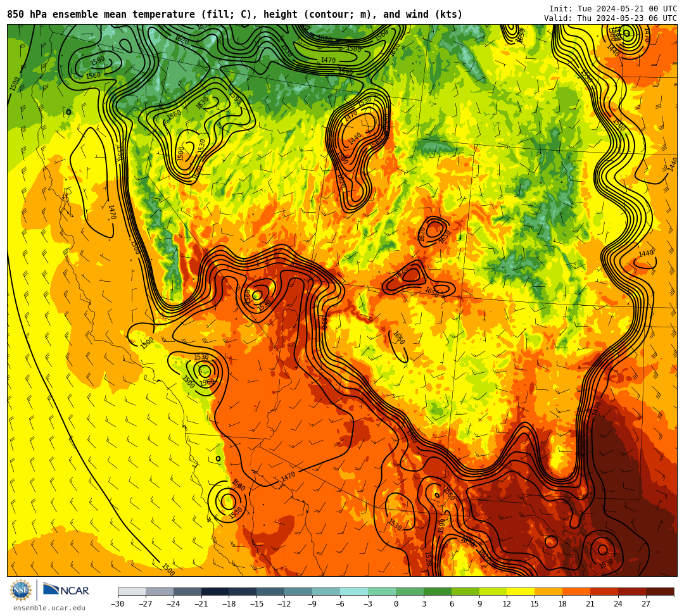Click the 9 colorbar tick label
684x616 pixels.
pyautogui.click(x=479, y=604)
